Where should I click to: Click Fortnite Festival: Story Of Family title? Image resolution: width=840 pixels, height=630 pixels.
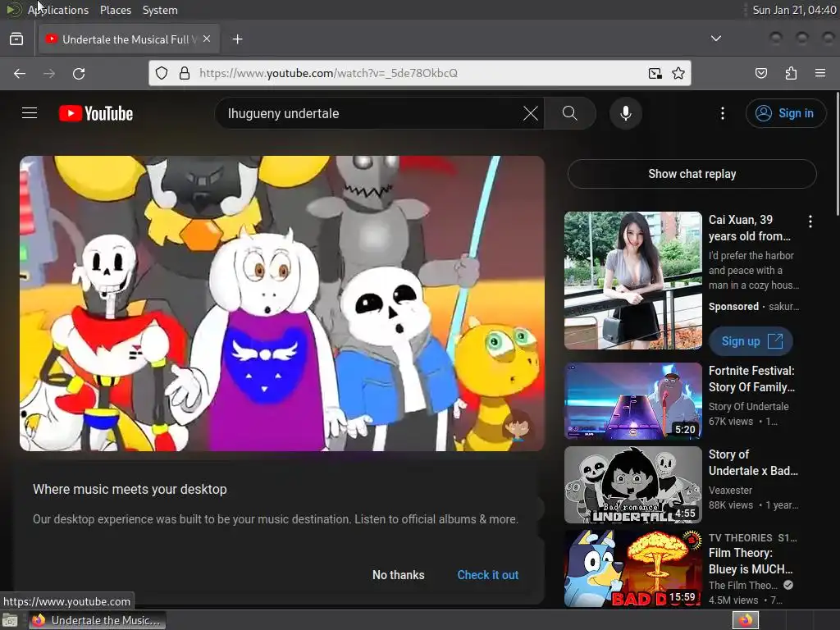click(x=751, y=379)
